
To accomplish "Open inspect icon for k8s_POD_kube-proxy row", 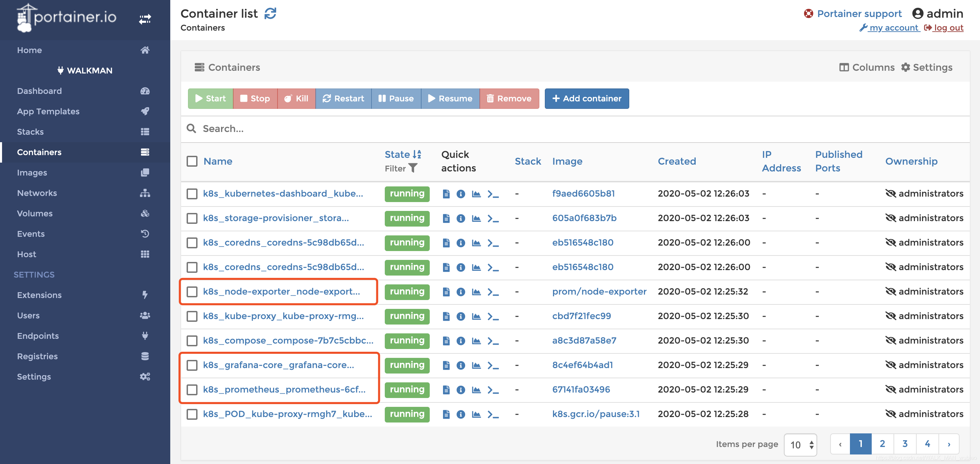I will (x=461, y=414).
